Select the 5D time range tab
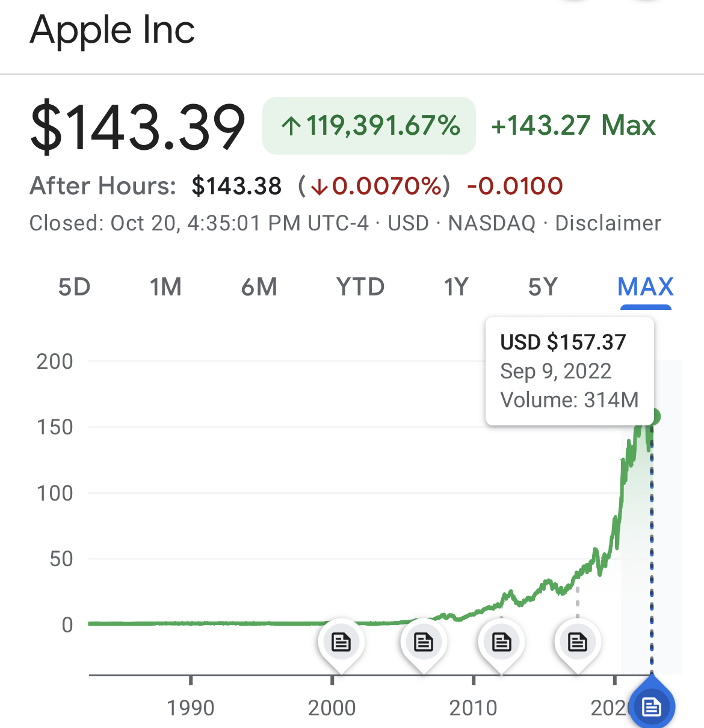704x728 pixels. [75, 287]
